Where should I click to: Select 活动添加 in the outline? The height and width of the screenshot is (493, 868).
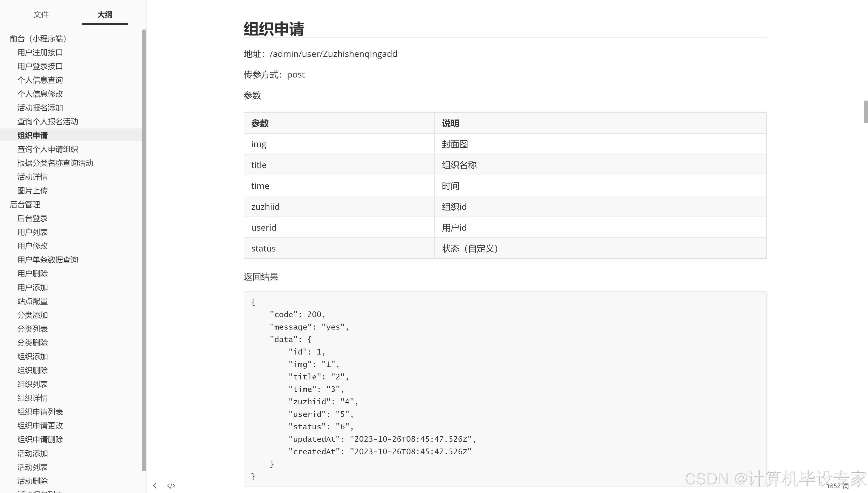pyautogui.click(x=33, y=453)
